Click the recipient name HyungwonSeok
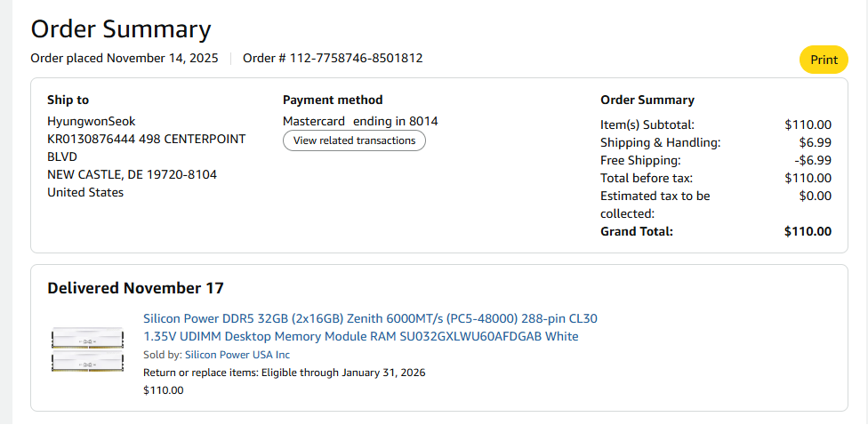This screenshot has height=425, width=868. coord(91,121)
